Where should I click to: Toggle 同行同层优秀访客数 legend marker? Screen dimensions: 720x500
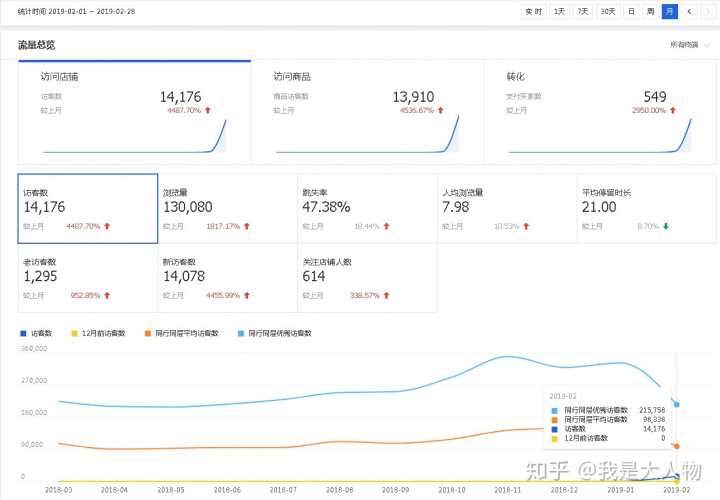point(274,333)
